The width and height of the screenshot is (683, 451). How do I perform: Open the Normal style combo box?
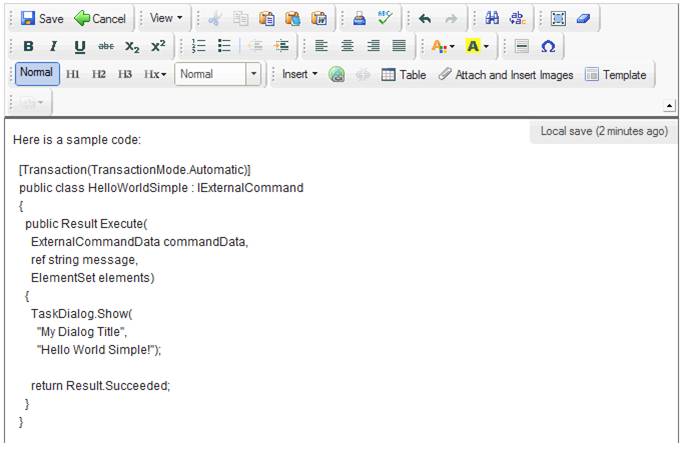tap(218, 74)
